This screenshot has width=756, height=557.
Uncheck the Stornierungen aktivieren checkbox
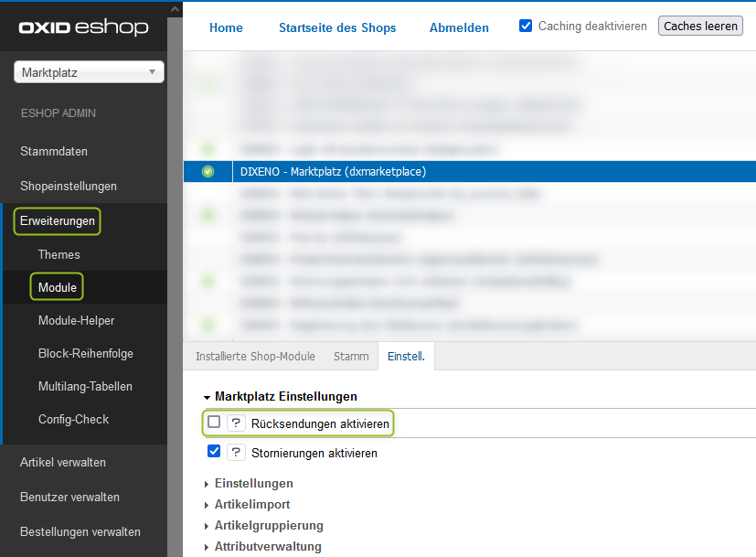pos(214,452)
